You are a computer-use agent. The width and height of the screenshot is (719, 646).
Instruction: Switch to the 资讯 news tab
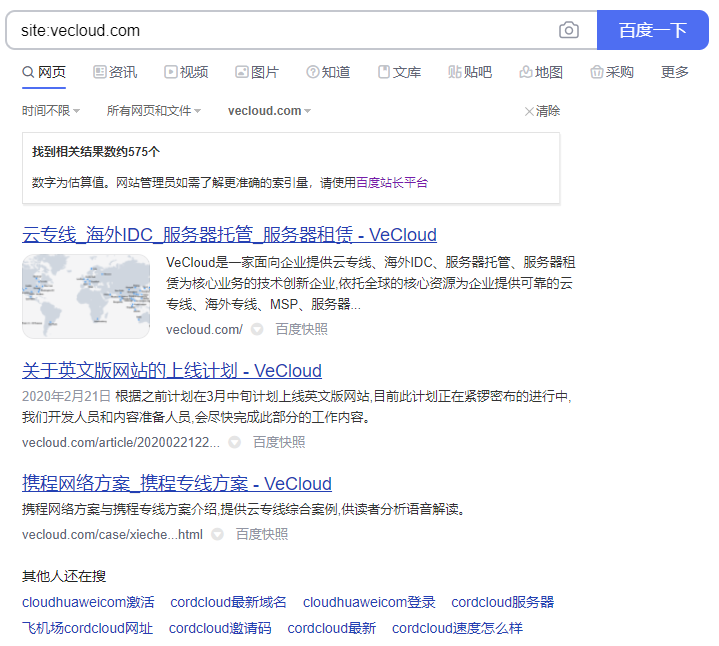115,72
